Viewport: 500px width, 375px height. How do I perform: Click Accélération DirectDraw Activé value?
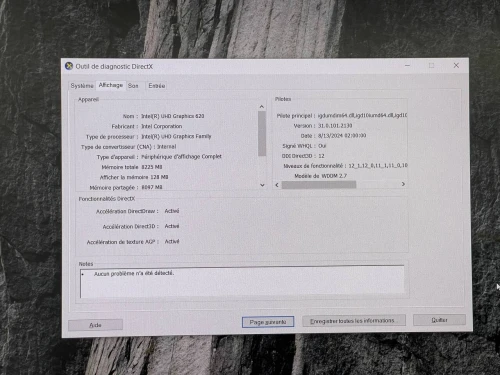click(x=172, y=211)
